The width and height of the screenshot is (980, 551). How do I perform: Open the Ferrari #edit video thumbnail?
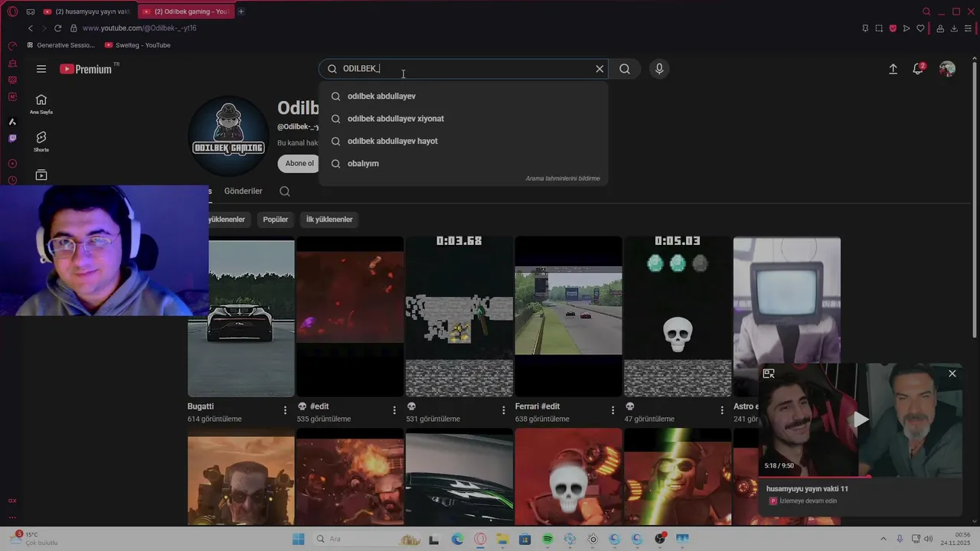point(568,317)
